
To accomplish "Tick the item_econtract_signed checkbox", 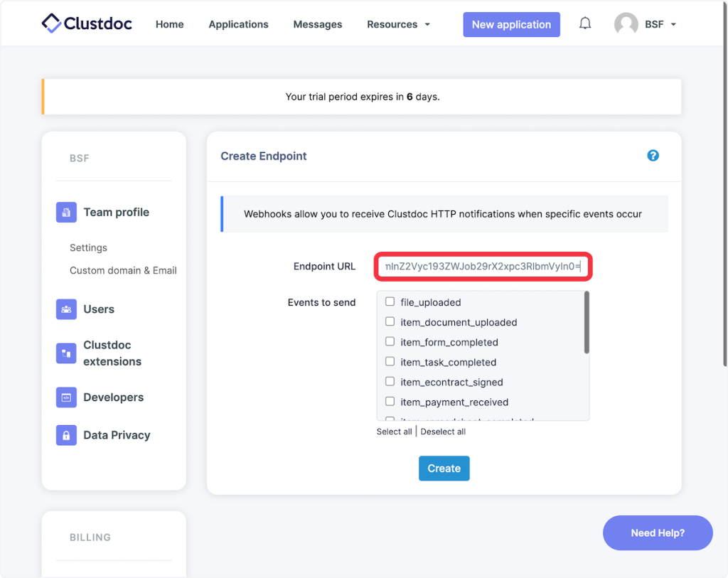I will tap(390, 382).
